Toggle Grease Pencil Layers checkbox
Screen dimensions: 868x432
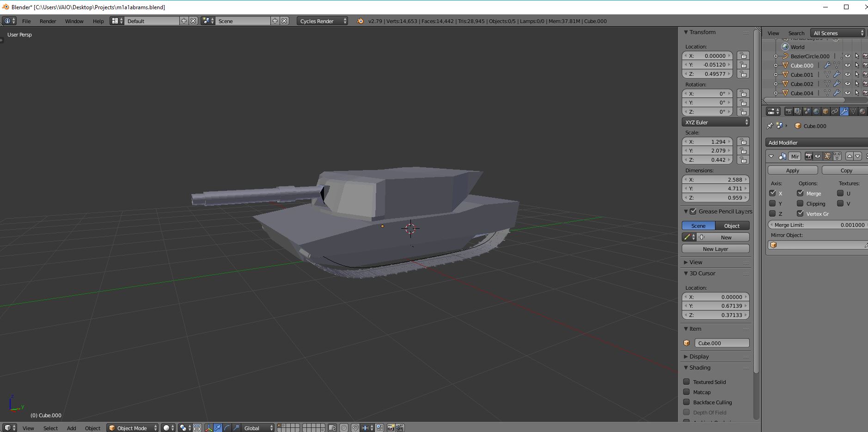pos(693,211)
